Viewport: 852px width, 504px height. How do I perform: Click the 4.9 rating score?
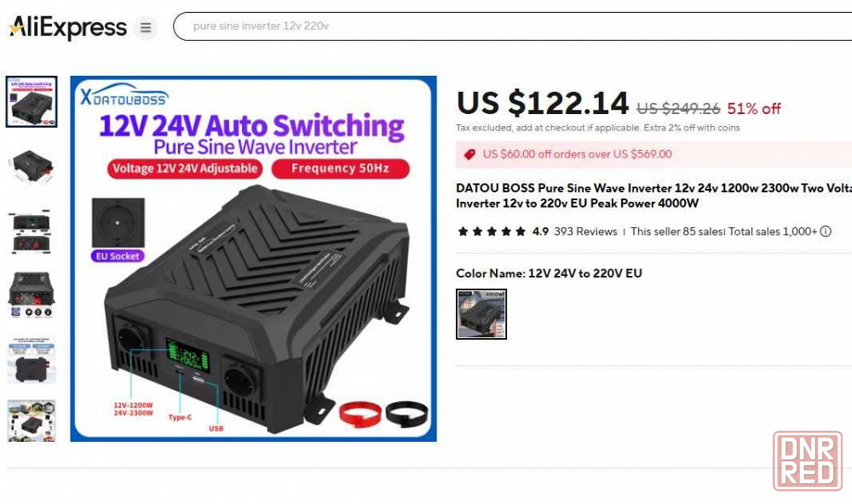[x=540, y=232]
